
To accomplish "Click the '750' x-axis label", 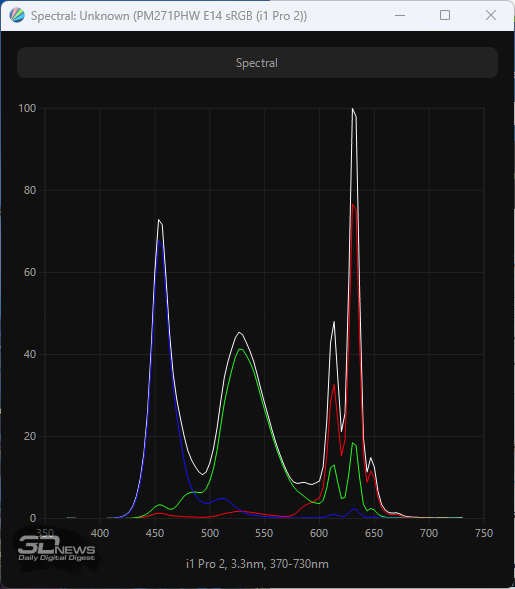I will click(x=484, y=533).
